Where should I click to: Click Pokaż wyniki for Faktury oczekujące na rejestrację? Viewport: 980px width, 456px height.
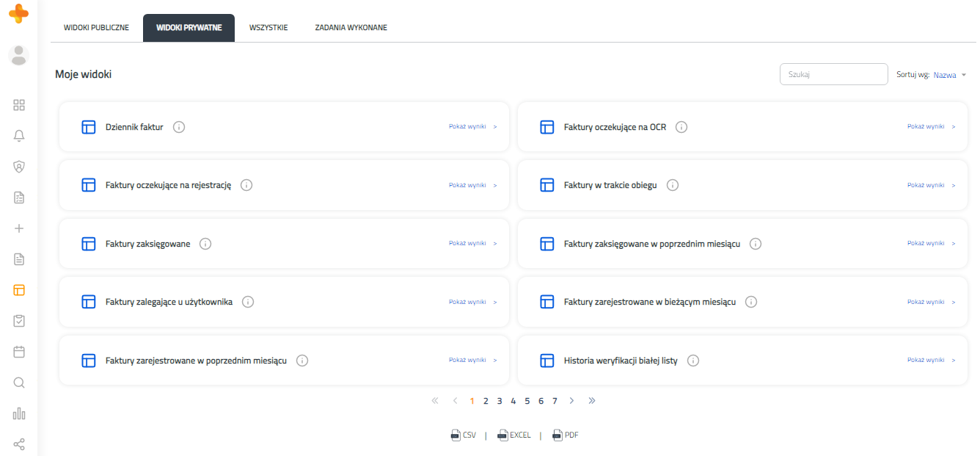[x=473, y=185]
